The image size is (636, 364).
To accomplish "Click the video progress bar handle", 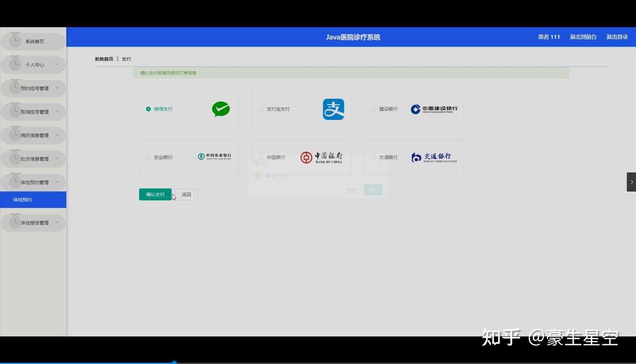I will pyautogui.click(x=174, y=362).
